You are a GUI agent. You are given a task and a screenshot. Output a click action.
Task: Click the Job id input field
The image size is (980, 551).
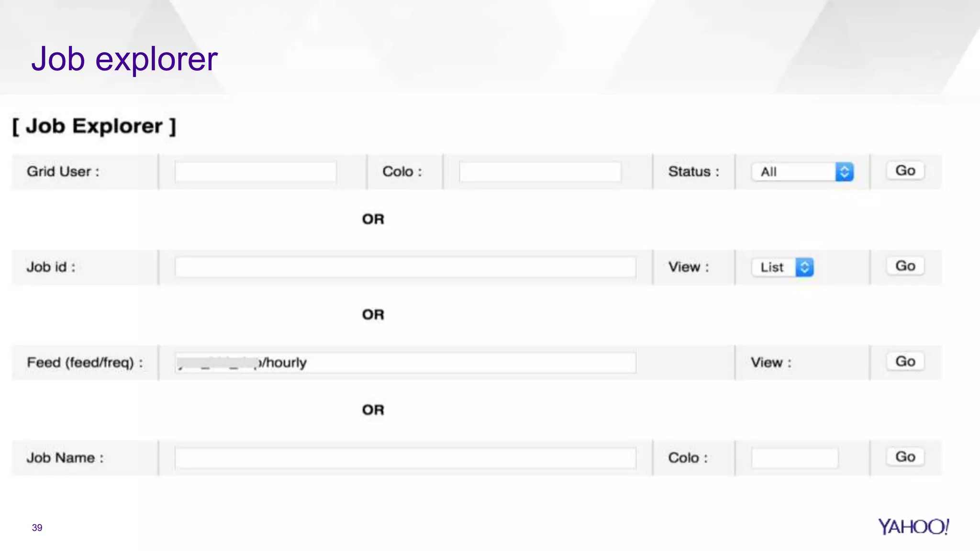(x=405, y=267)
